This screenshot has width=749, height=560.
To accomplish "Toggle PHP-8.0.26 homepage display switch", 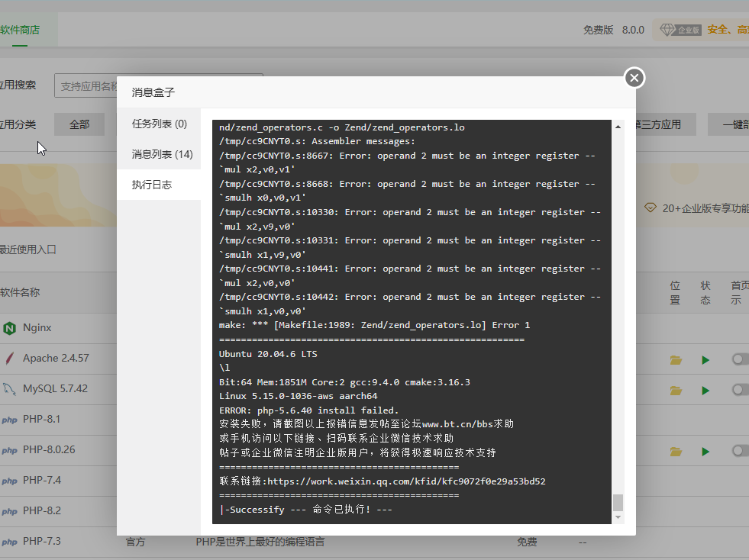I will tap(740, 451).
